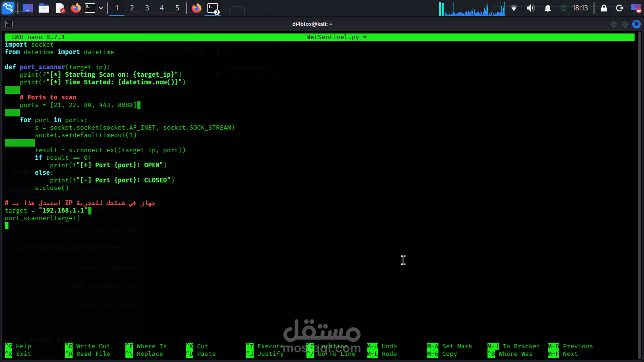
Task: Click the 's.connect_ex((target_ip, port))' line
Action: [x=110, y=150]
